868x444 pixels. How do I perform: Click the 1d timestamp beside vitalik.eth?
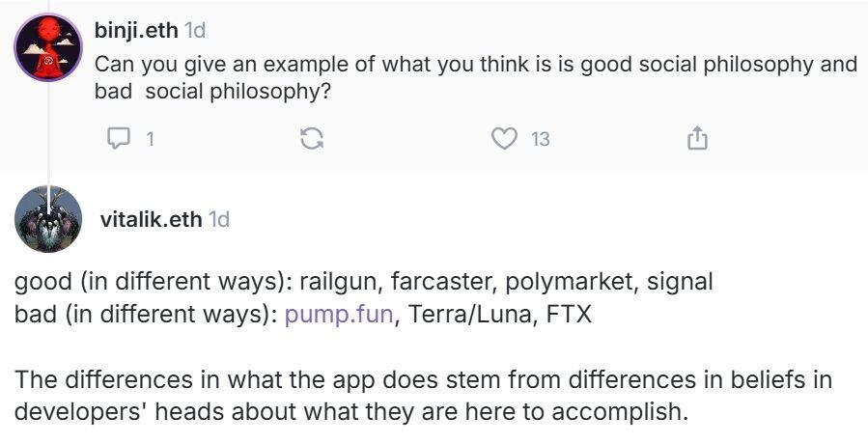[219, 219]
